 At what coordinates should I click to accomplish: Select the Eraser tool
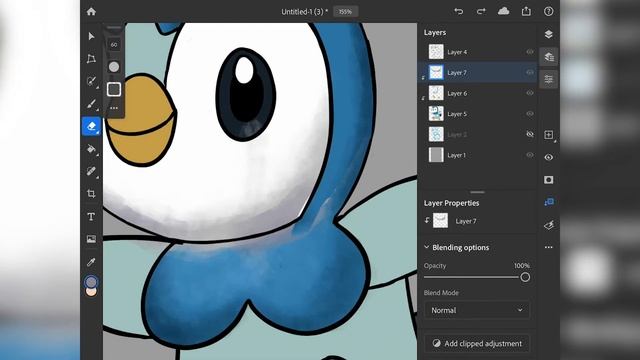coord(91,126)
